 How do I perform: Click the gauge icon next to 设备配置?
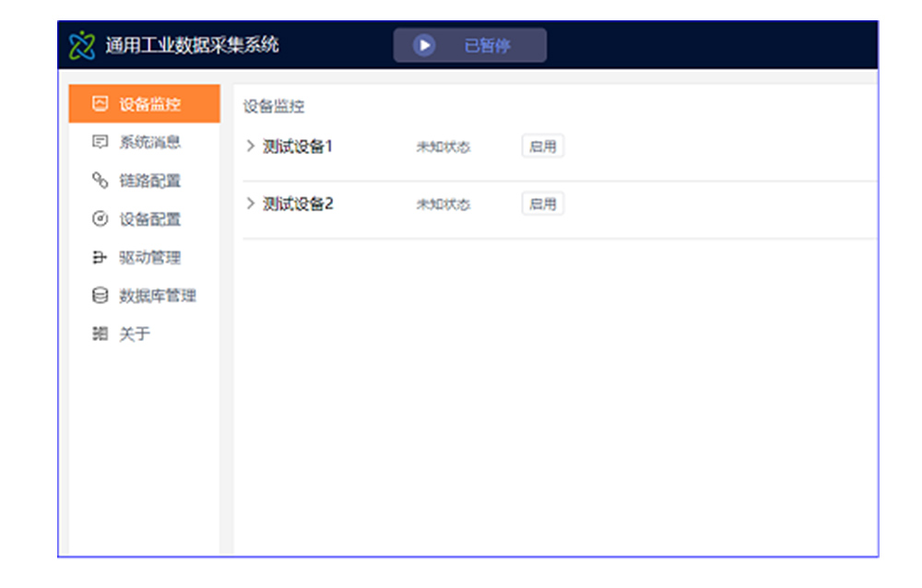[x=100, y=218]
